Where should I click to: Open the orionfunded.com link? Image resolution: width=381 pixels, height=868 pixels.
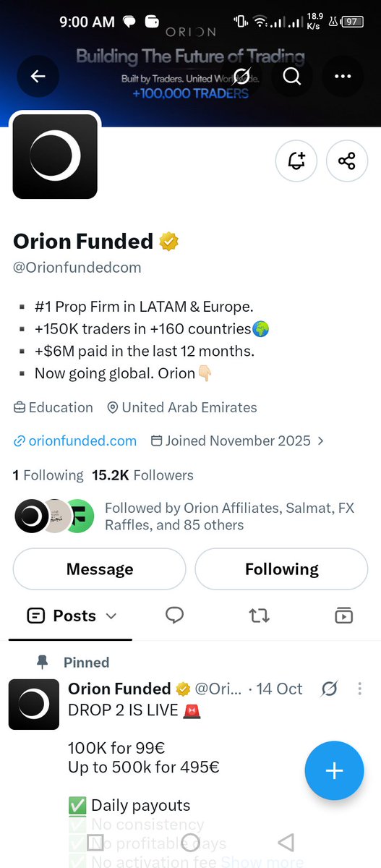[x=74, y=441]
